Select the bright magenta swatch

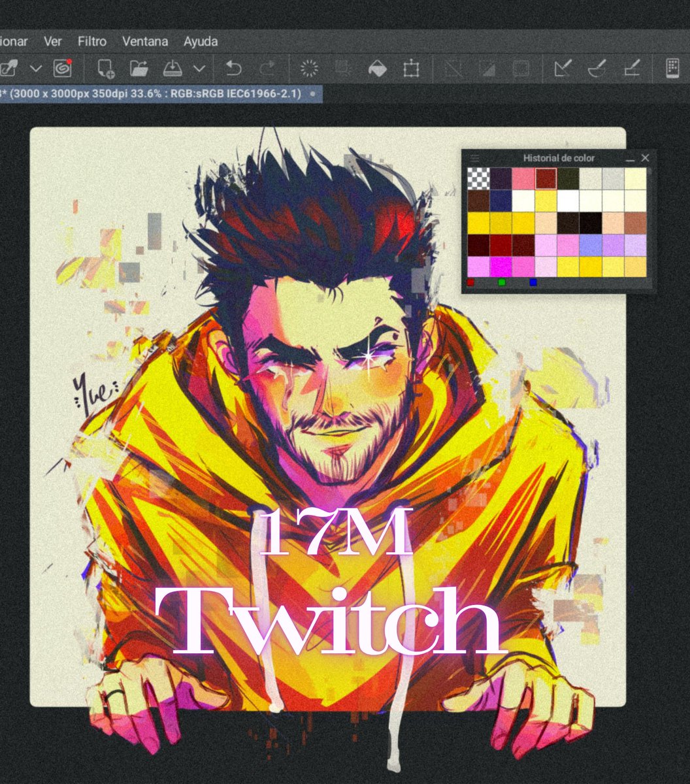click(x=501, y=267)
